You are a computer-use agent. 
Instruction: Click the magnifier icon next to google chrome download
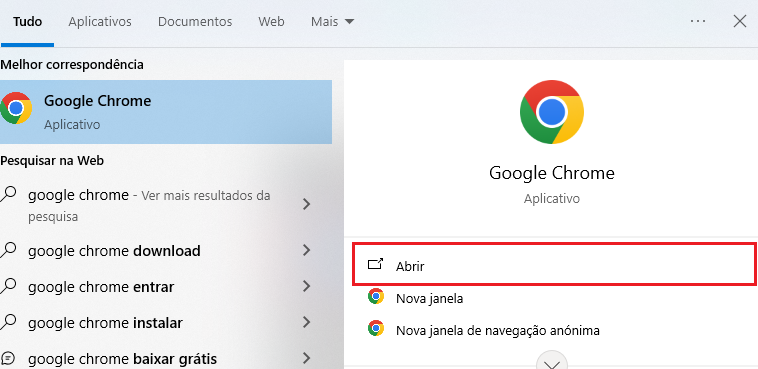tap(8, 251)
